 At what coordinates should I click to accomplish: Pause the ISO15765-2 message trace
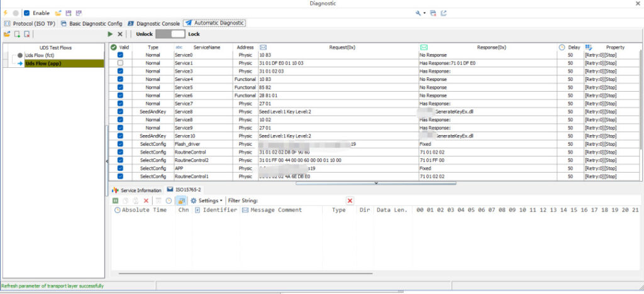(x=116, y=200)
